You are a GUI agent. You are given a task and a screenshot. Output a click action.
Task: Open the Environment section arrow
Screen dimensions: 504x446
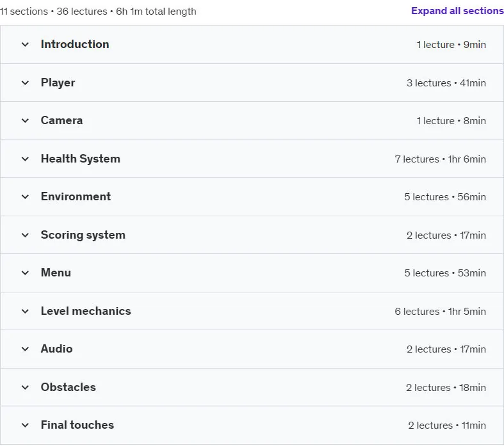[25, 197]
